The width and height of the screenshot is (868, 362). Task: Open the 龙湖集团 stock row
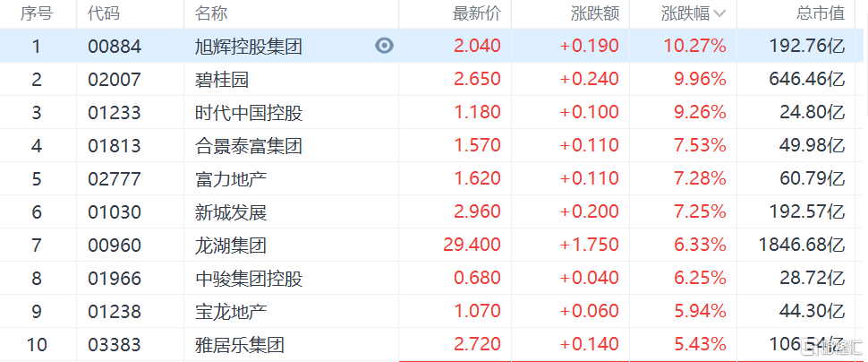pyautogui.click(x=434, y=245)
